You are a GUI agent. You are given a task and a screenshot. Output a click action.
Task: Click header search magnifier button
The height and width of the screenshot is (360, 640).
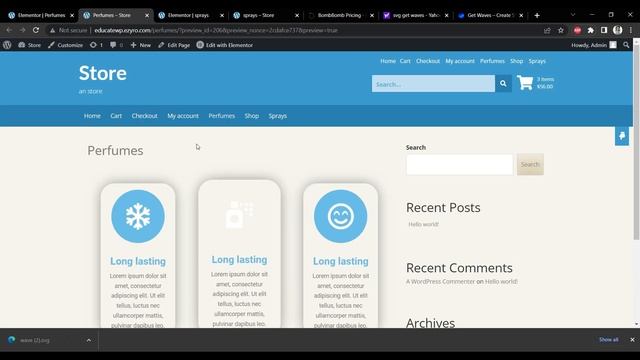click(x=503, y=84)
